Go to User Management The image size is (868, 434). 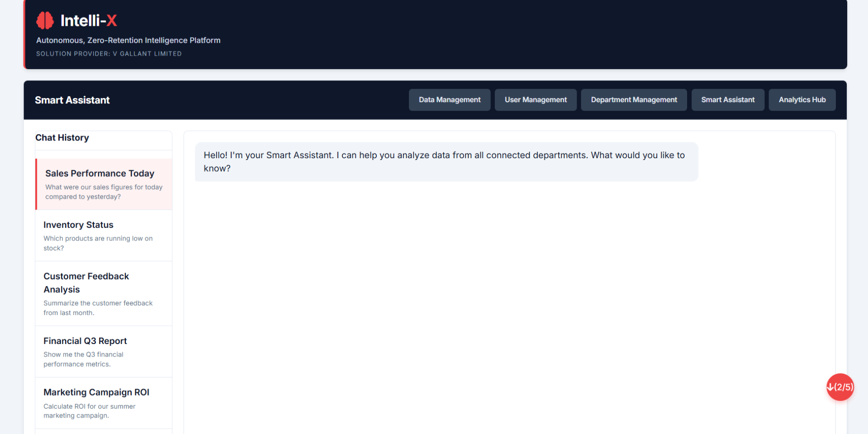[535, 100]
